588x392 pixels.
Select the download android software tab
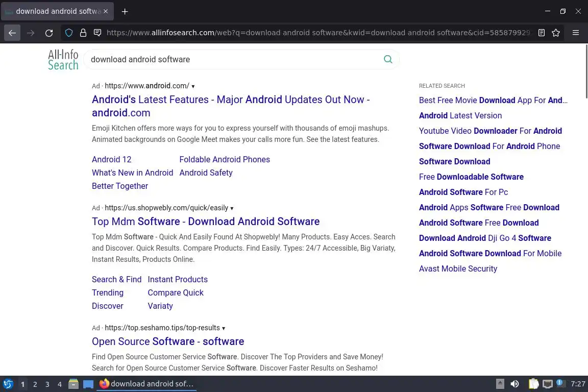[x=57, y=12]
